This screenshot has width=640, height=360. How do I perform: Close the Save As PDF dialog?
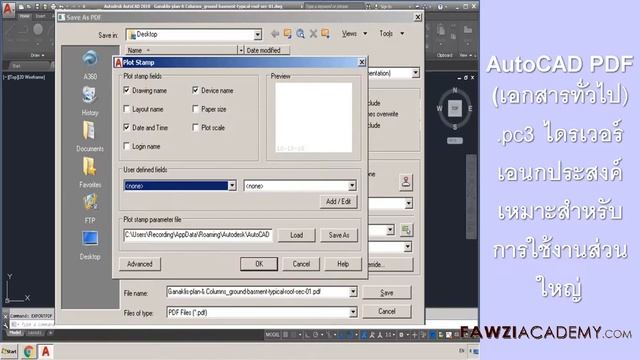[418, 17]
